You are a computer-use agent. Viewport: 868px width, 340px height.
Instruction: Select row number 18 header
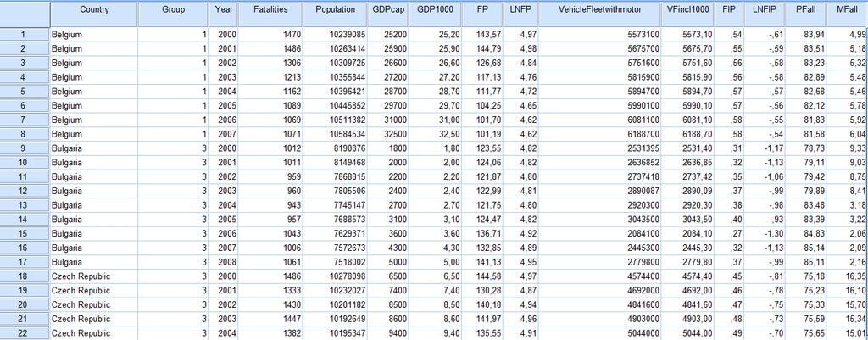tap(25, 276)
